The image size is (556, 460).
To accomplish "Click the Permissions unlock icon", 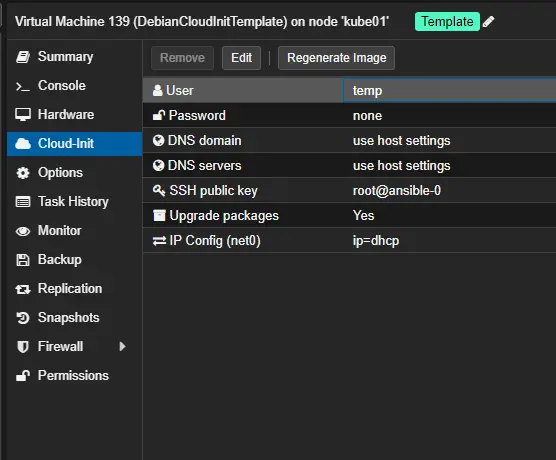I will click(x=23, y=376).
